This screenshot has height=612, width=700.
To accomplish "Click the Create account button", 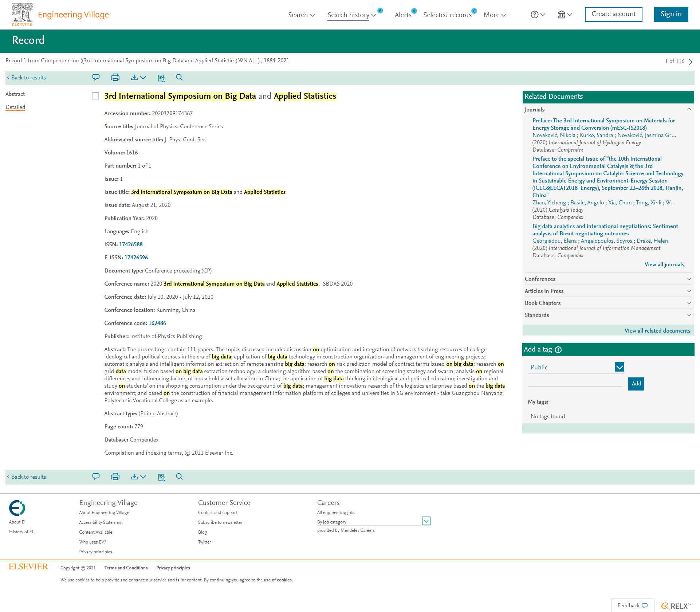I will 613,14.
